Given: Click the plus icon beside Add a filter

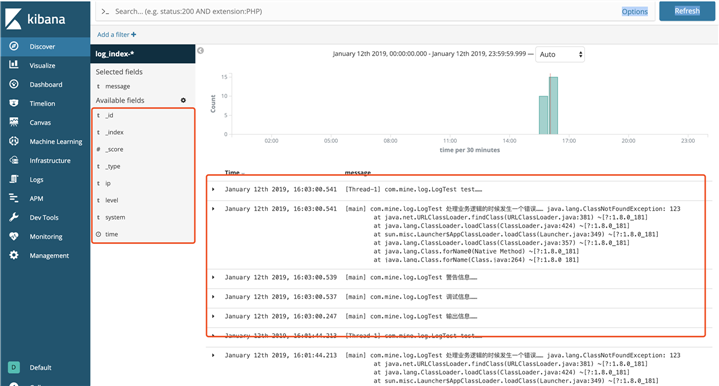Looking at the screenshot, I should coord(133,34).
